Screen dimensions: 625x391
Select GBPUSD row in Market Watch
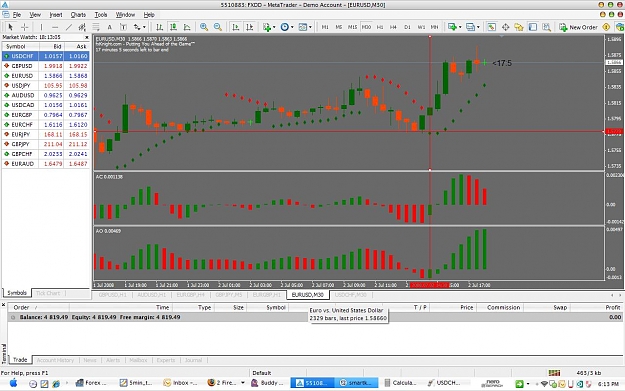pyautogui.click(x=45, y=66)
